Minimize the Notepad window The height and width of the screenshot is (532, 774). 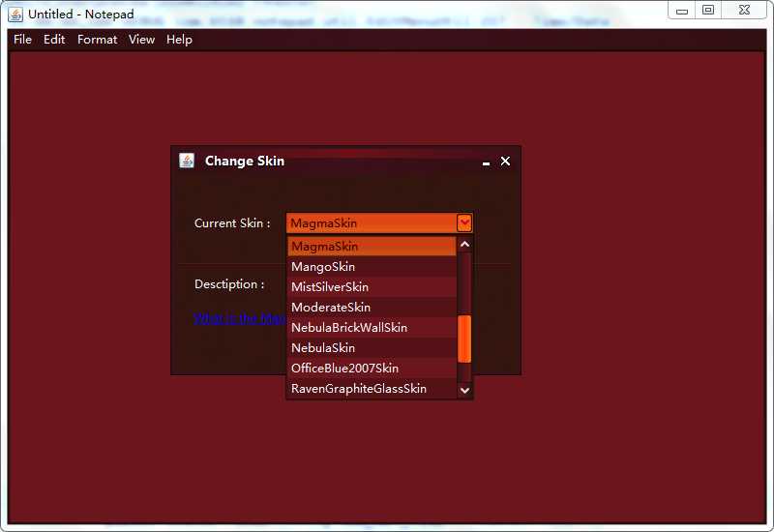(682, 11)
